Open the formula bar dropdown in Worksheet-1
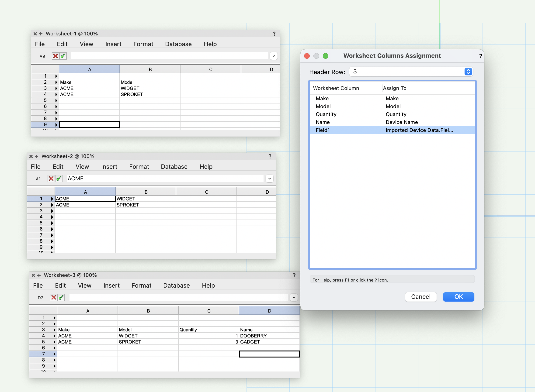Image resolution: width=535 pixels, height=392 pixels. click(x=274, y=56)
